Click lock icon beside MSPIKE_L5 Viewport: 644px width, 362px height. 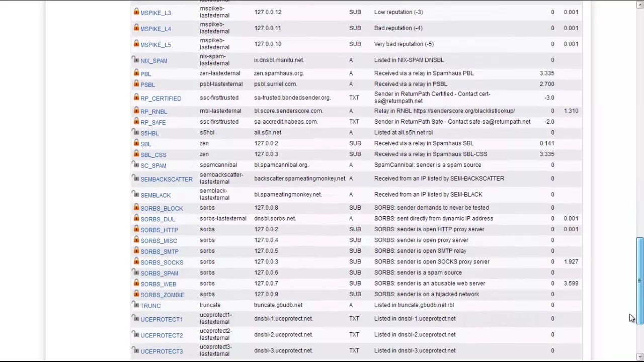click(x=136, y=44)
